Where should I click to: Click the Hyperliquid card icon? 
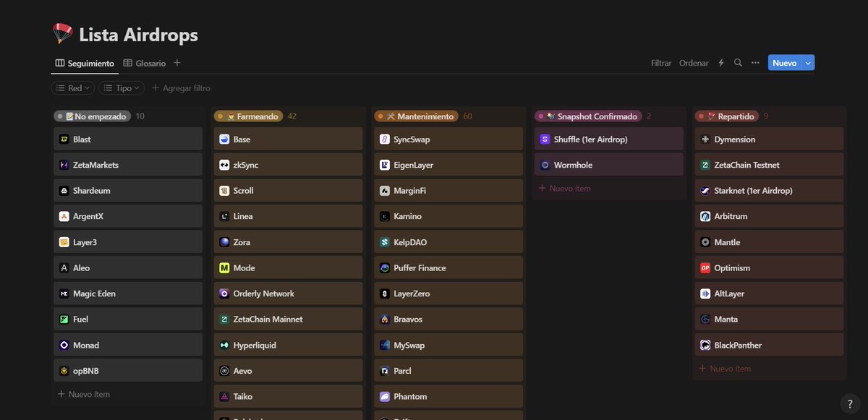click(224, 345)
